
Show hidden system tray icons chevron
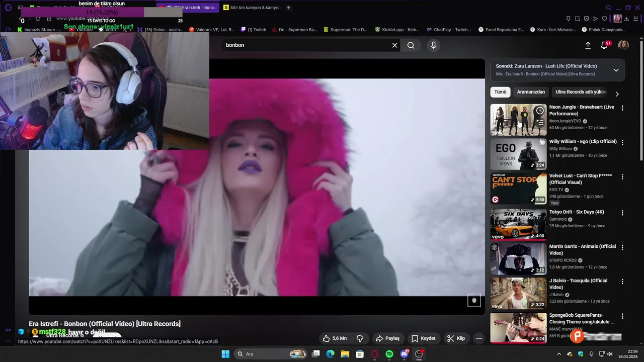coord(559,354)
